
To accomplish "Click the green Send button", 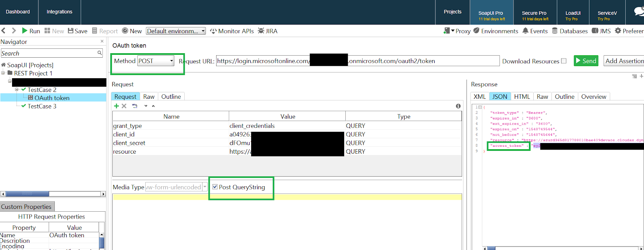I will click(586, 61).
